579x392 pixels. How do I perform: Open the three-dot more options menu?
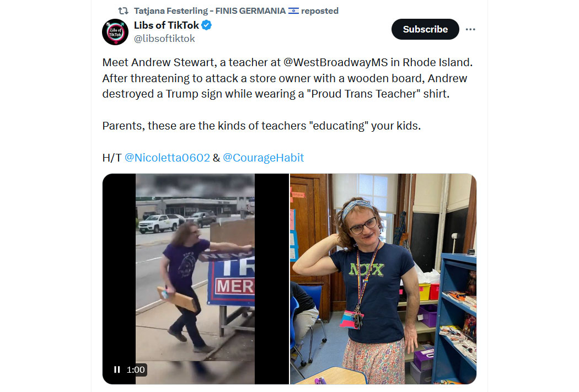pos(470,29)
